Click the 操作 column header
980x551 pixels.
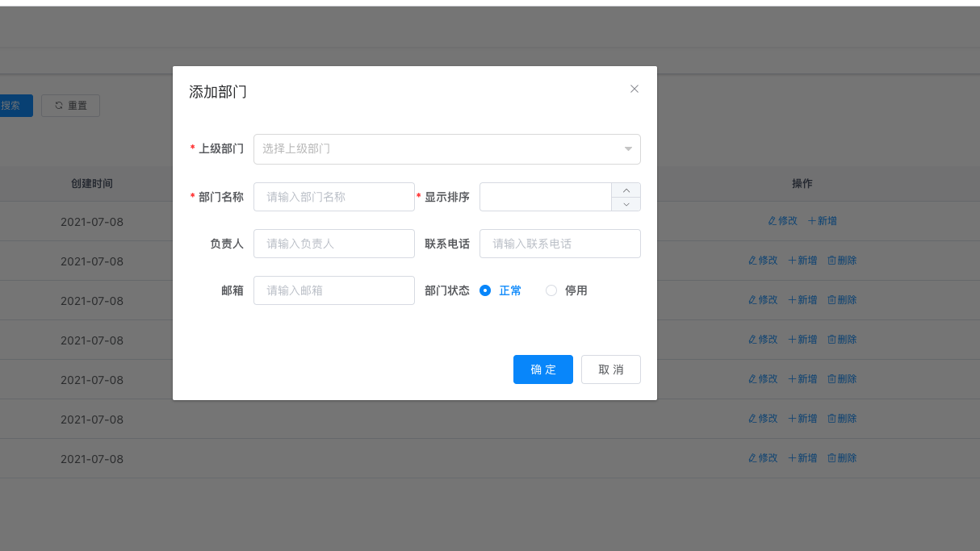pos(802,184)
